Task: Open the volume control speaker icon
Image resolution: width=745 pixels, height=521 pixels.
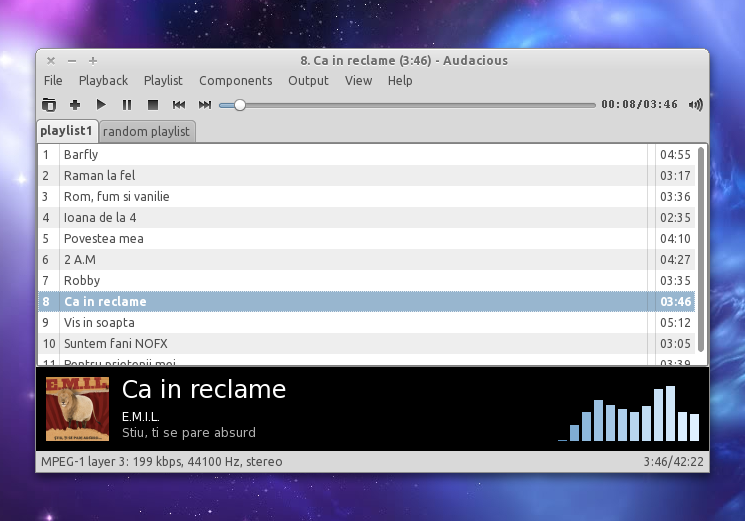Action: pyautogui.click(x=696, y=104)
